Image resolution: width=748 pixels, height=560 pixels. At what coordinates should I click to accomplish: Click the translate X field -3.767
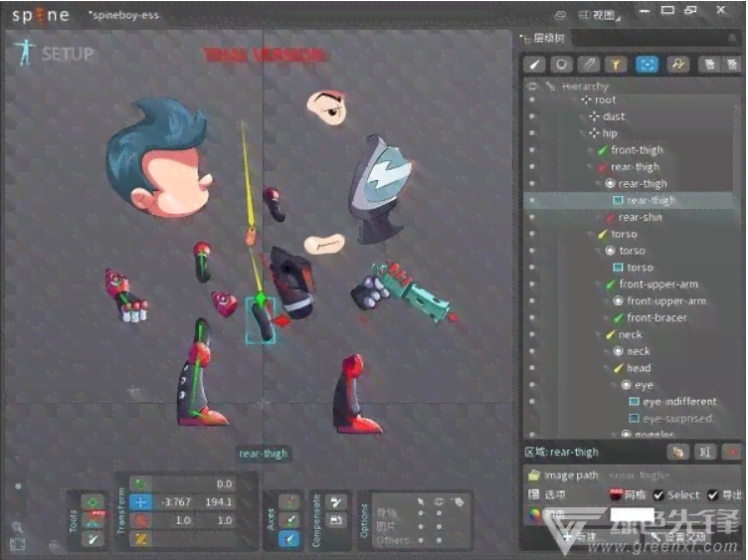174,501
